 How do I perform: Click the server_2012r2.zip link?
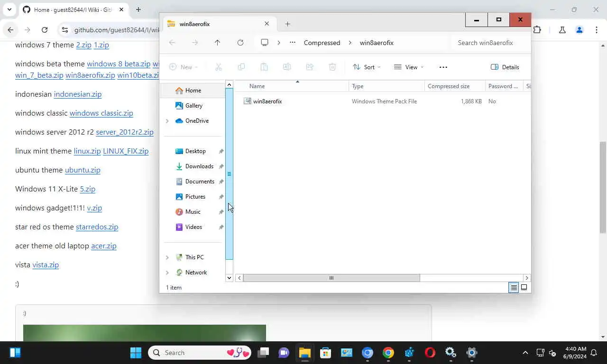tap(125, 132)
